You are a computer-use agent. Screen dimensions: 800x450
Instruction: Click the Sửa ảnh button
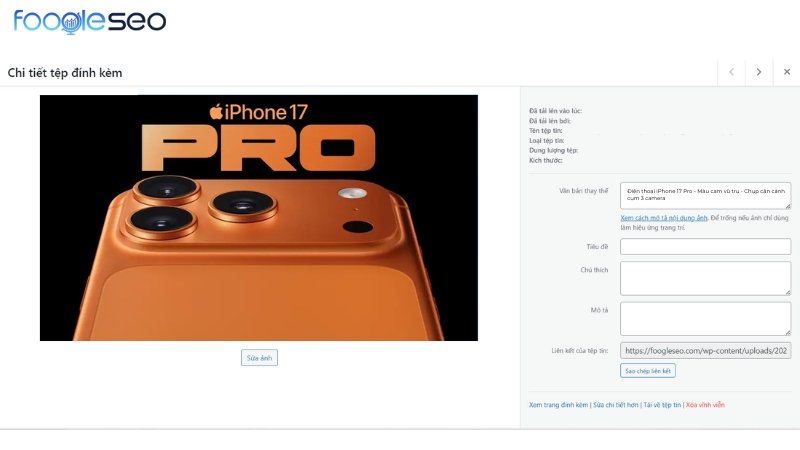tap(259, 358)
